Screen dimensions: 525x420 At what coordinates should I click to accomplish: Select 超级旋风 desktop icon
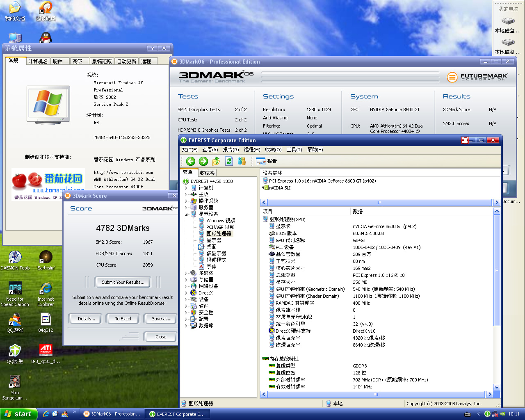46,11
